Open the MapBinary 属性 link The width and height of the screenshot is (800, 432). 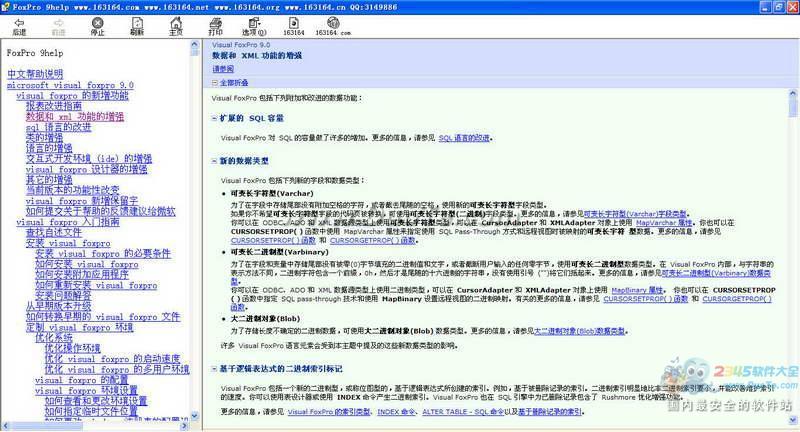click(637, 290)
